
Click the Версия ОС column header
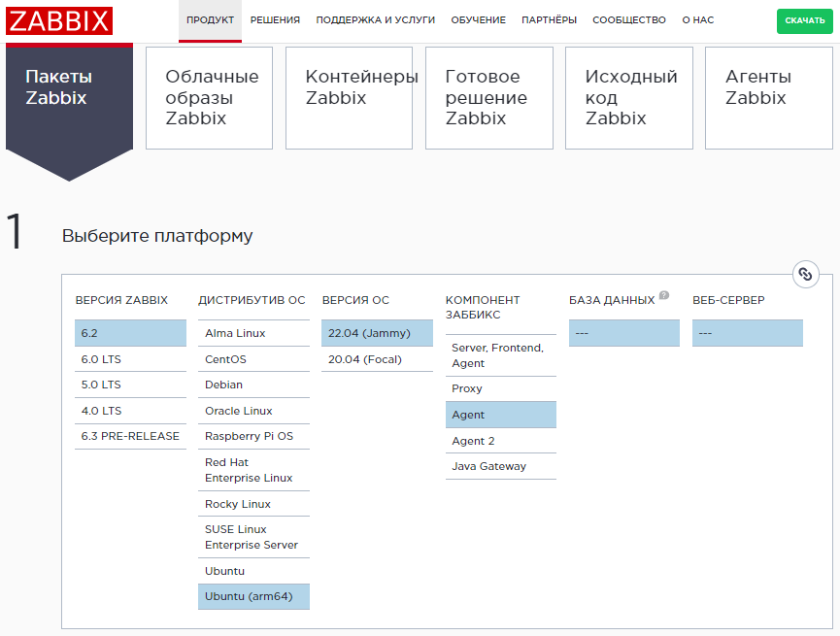click(x=355, y=300)
